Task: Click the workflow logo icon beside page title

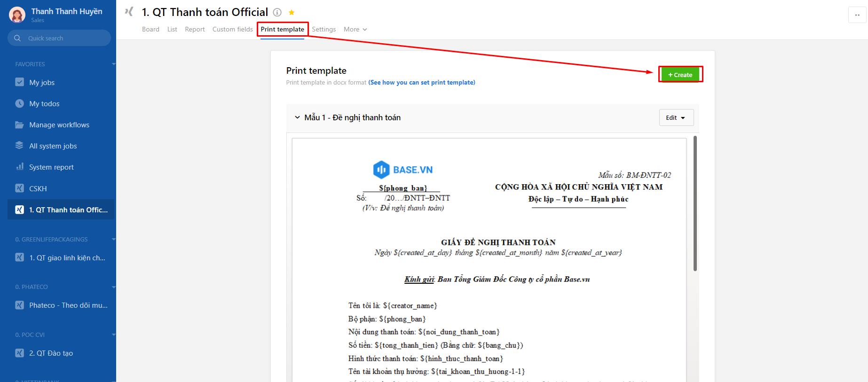Action: (x=129, y=12)
